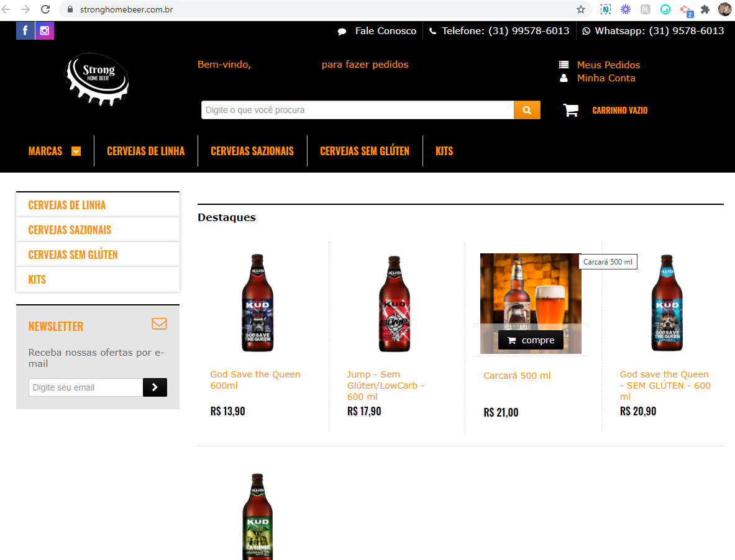Image resolution: width=735 pixels, height=560 pixels.
Task: Open the Marcas menu
Action: pyautogui.click(x=45, y=151)
